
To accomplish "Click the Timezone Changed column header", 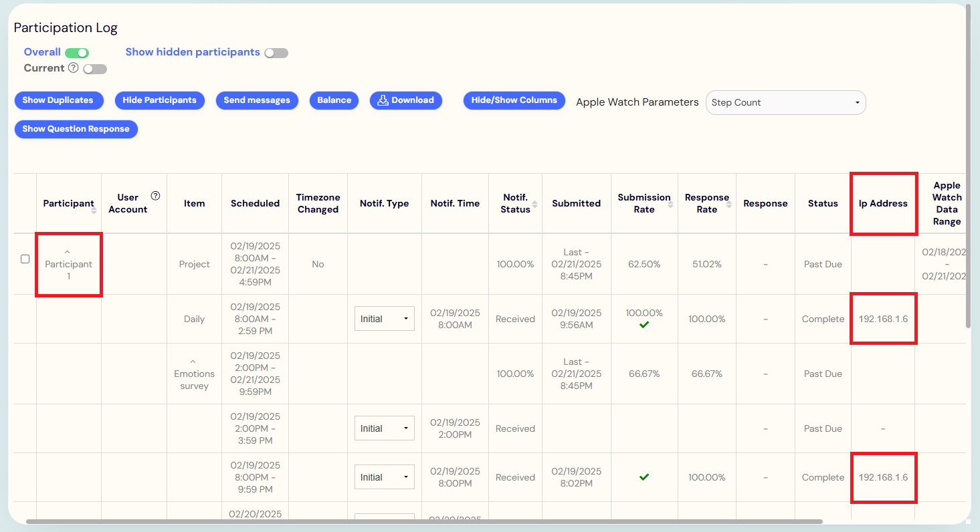I will point(318,203).
